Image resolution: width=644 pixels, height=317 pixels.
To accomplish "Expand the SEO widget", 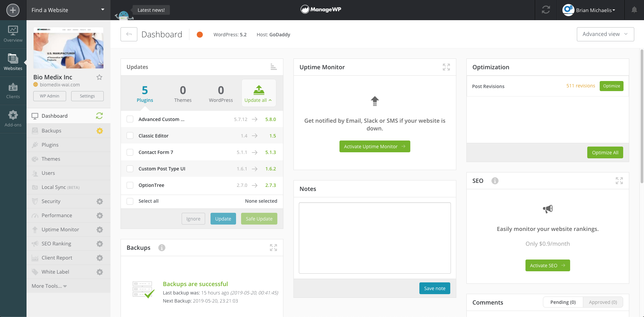I will (x=619, y=181).
